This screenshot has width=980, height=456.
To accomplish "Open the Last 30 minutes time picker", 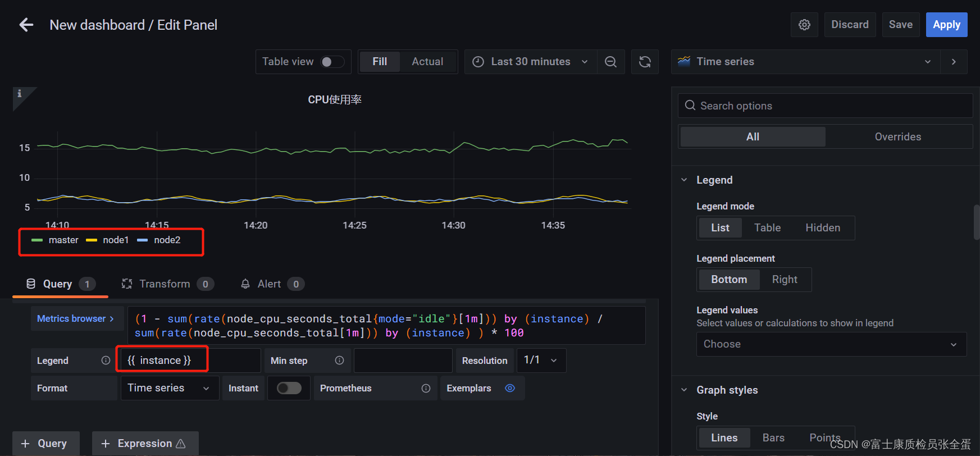I will pos(530,62).
